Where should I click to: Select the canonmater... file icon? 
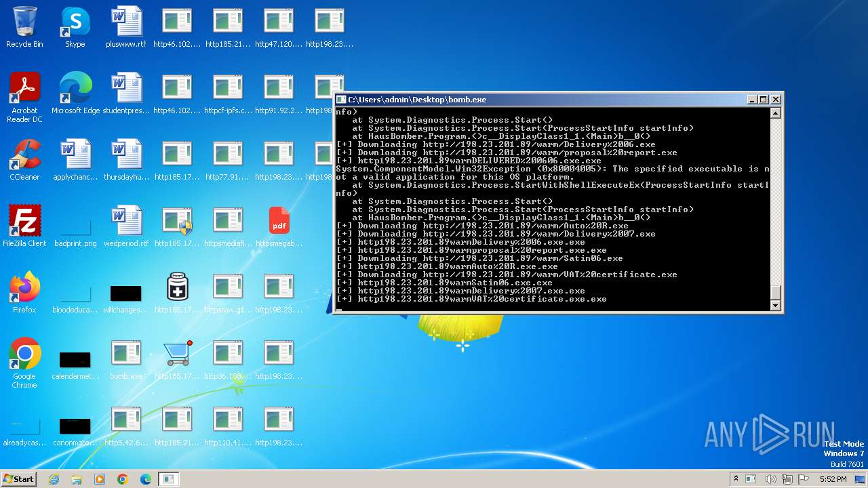pos(75,426)
